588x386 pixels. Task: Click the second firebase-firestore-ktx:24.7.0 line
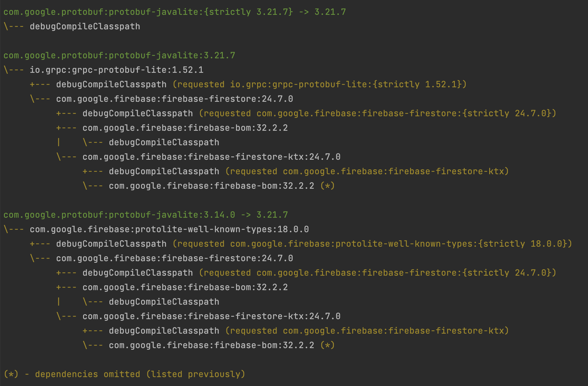212,316
